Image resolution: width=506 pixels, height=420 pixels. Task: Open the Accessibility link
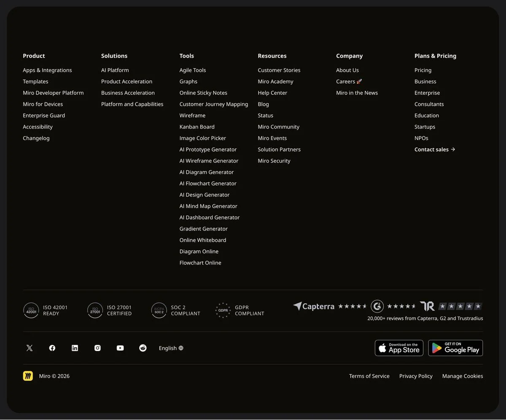click(38, 127)
